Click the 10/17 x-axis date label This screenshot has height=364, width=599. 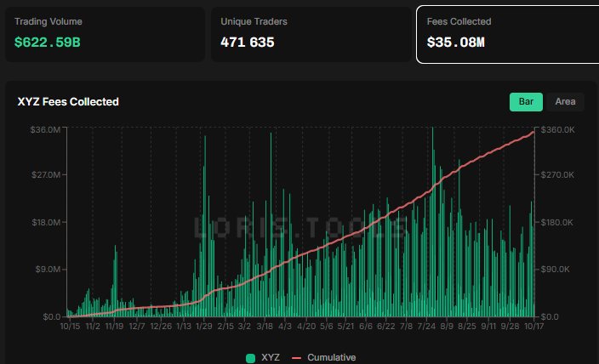click(533, 327)
